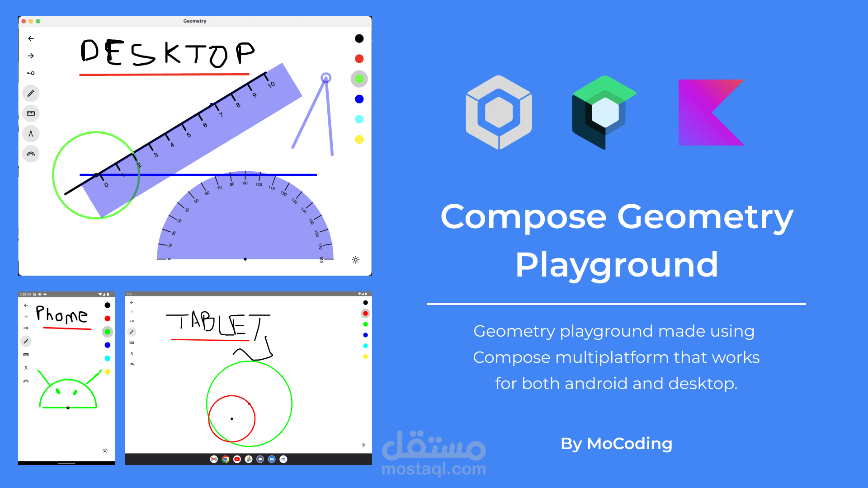Select the green color swatch
Screen dimensions: 868x488
[359, 79]
